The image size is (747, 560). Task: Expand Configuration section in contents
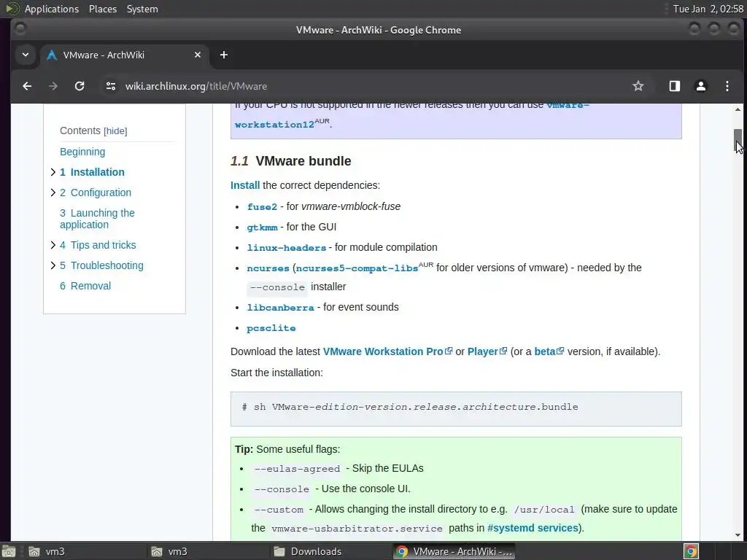(53, 192)
